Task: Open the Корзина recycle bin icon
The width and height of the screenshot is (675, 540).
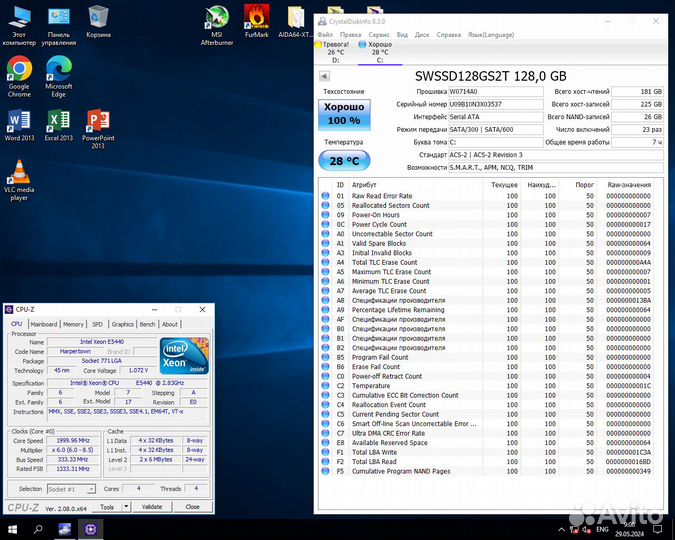Action: [x=98, y=22]
